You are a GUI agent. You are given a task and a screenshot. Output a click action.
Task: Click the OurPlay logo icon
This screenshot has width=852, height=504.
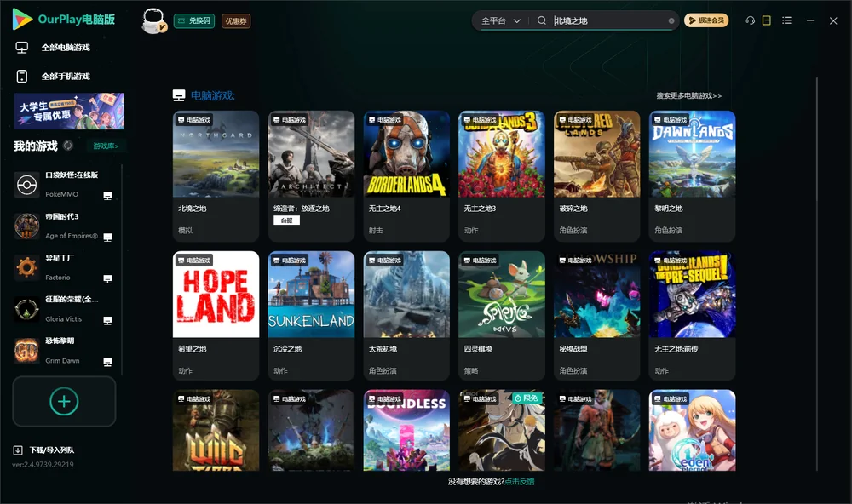tap(22, 19)
